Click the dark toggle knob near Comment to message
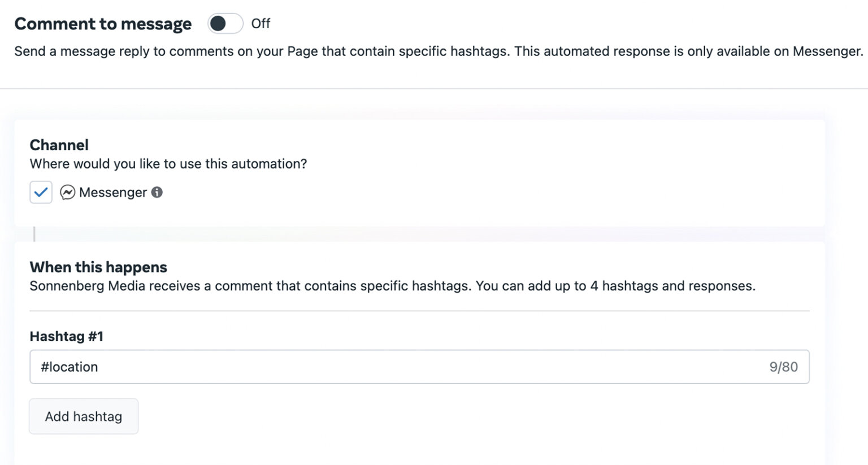Image resolution: width=868 pixels, height=465 pixels. [x=218, y=24]
